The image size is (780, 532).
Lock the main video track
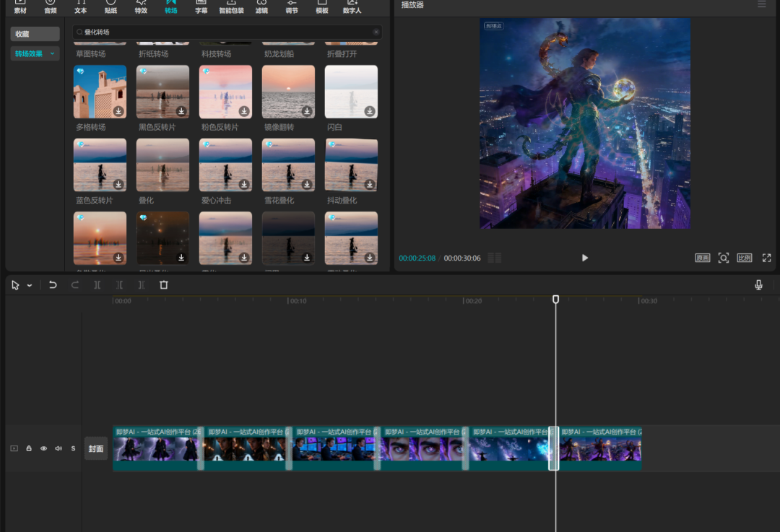click(29, 448)
